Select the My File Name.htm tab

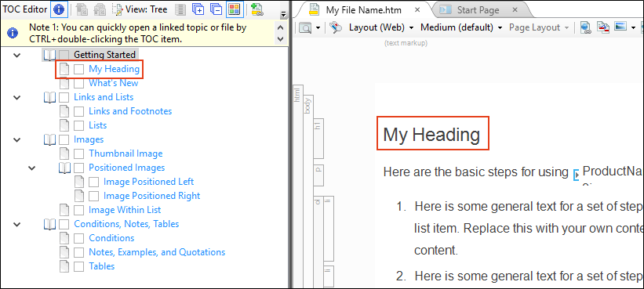click(364, 9)
